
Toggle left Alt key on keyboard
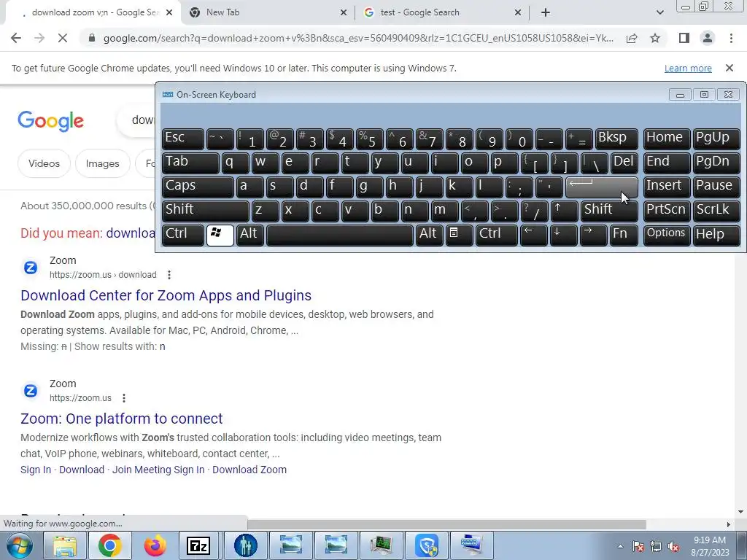pyautogui.click(x=250, y=235)
